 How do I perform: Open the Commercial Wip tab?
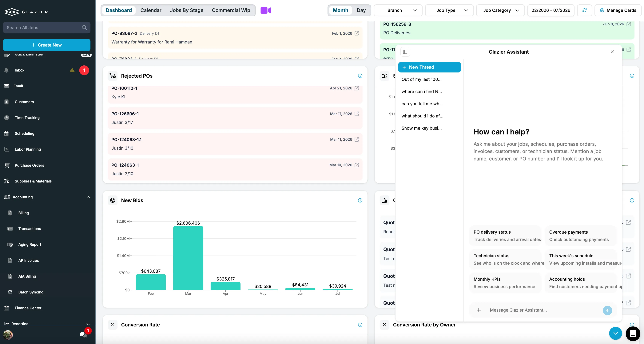[x=231, y=10]
